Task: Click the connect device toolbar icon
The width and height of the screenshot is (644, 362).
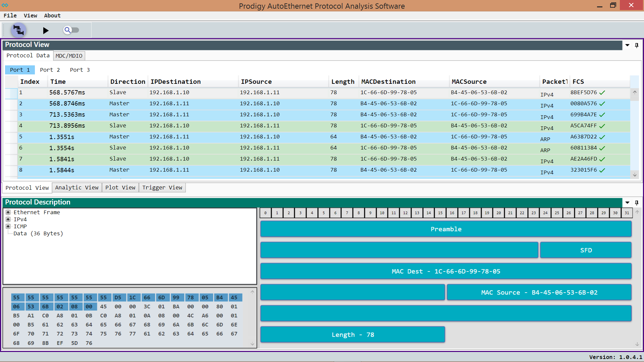Action: [x=18, y=31]
